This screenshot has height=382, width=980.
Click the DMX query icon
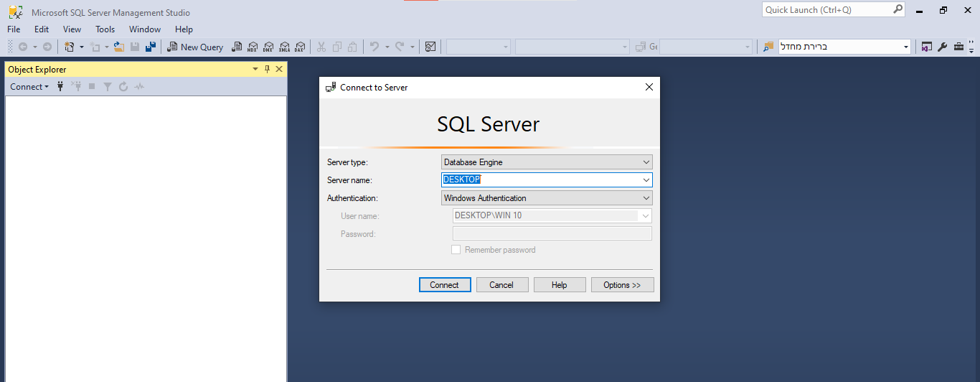tap(268, 47)
